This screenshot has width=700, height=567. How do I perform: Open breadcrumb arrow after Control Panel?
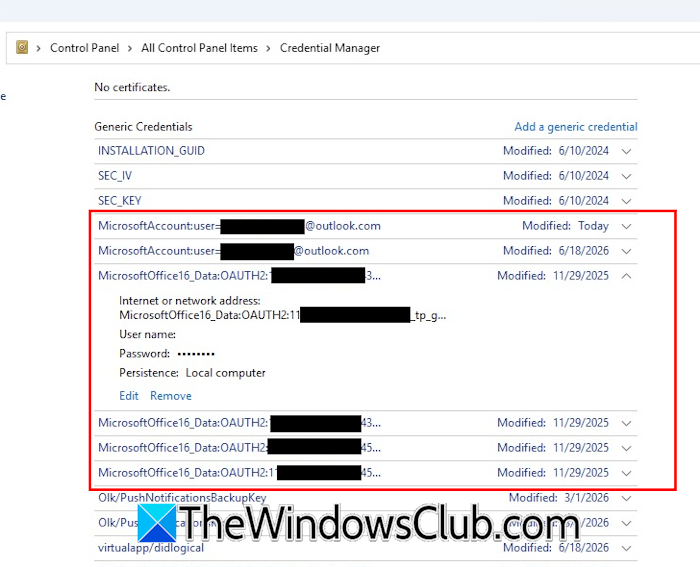(x=129, y=48)
